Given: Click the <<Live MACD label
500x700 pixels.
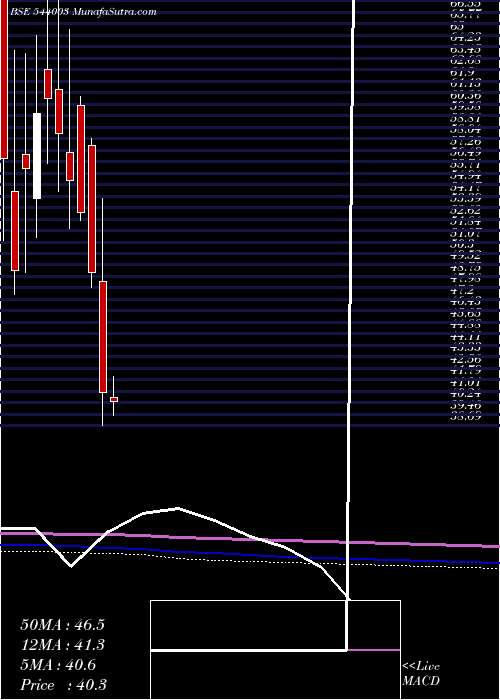Looking at the screenshot, I should pos(421,673).
